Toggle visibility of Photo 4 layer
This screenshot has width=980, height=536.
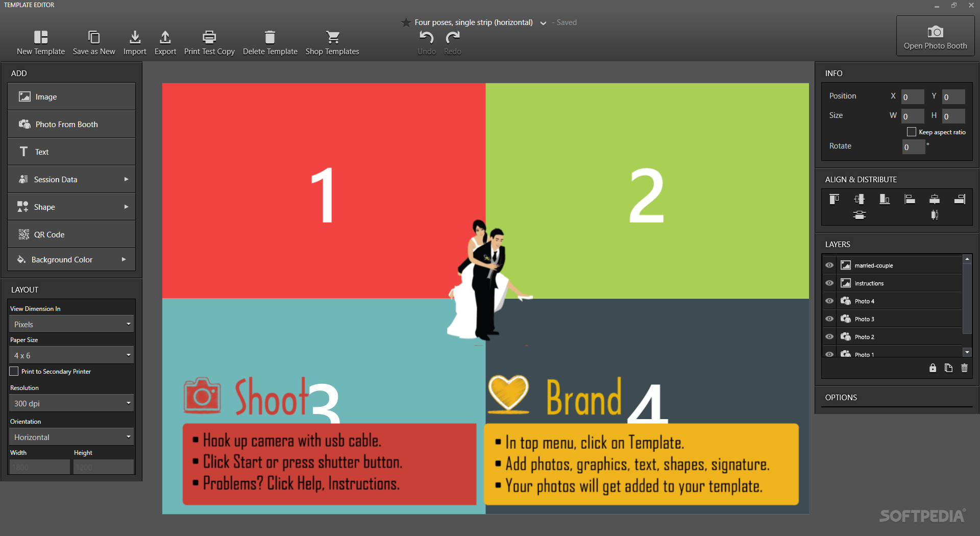pyautogui.click(x=829, y=301)
